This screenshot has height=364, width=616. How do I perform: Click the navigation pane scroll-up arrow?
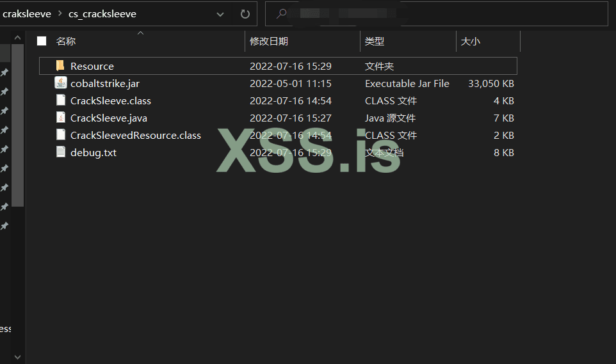click(17, 38)
